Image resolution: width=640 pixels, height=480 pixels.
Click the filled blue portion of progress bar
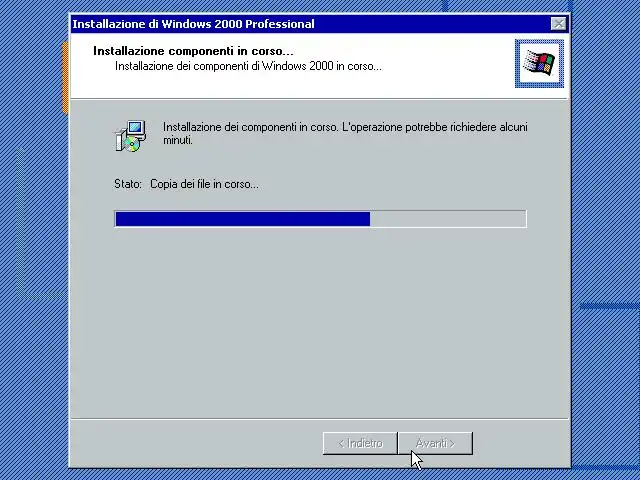[x=242, y=219]
